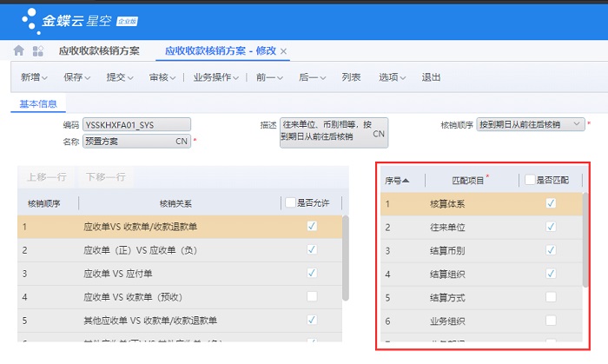Open the 核销顺序 combo box

click(578, 125)
